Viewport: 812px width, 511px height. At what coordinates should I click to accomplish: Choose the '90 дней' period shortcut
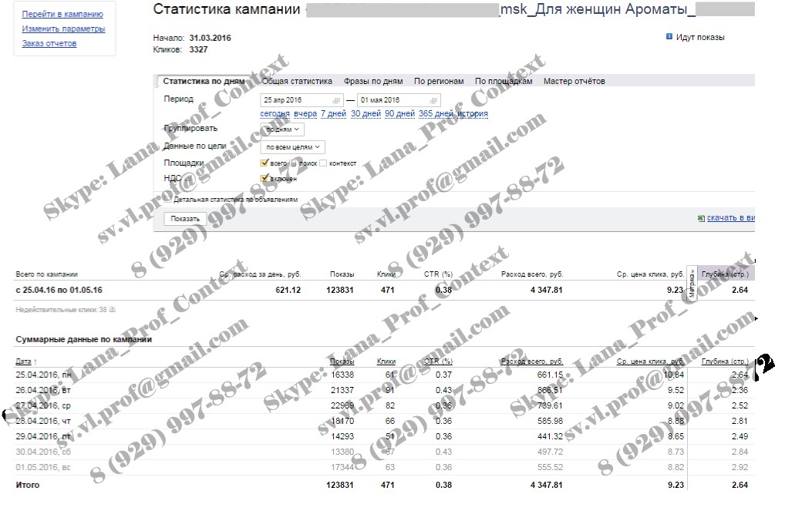399,113
